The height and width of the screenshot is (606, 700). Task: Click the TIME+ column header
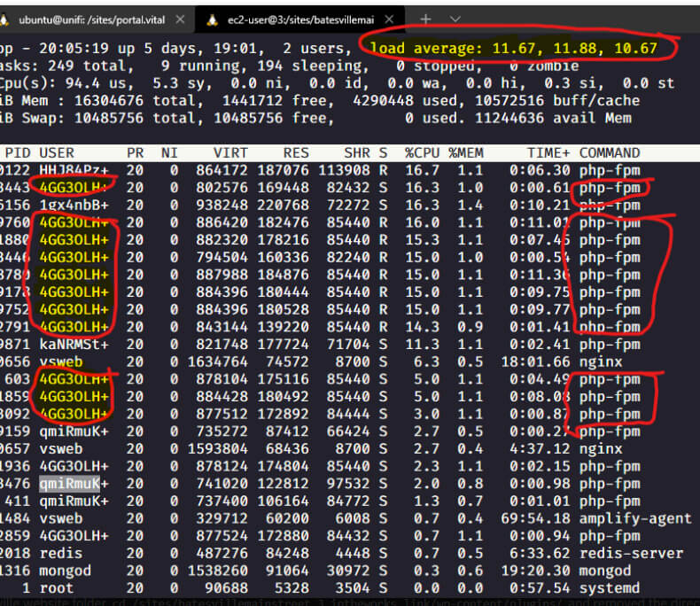pyautogui.click(x=548, y=153)
